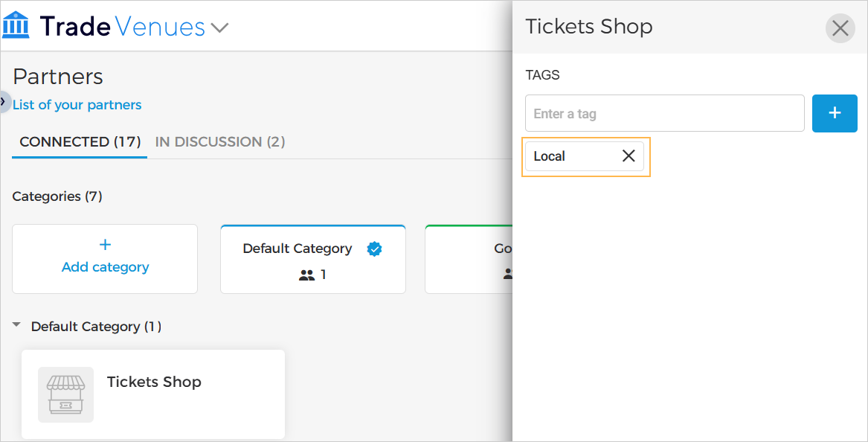The width and height of the screenshot is (868, 442).
Task: Click the Add category text
Action: coord(105,267)
